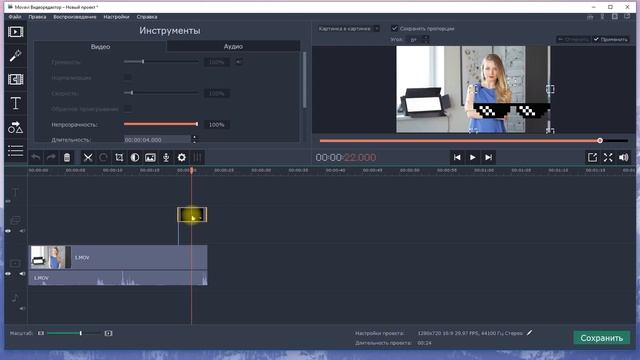
Task: Open the Transitions tab in sidebar
Action: tap(16, 80)
